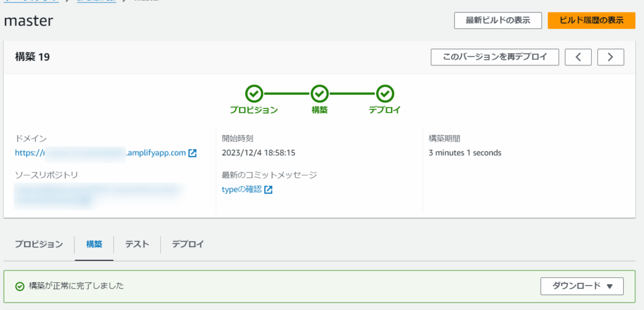644x310 pixels.
Task: Open the ダウンロード dropdown
Action: coord(582,286)
